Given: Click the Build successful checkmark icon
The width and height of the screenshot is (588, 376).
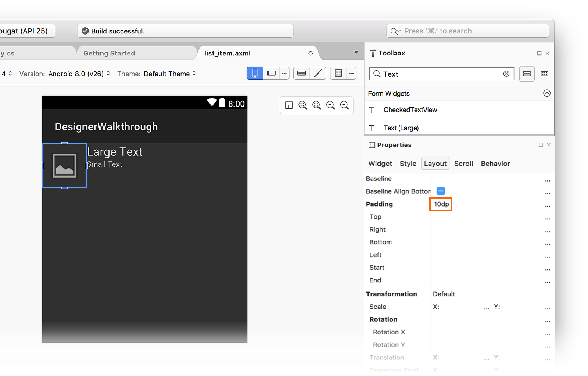Looking at the screenshot, I should [85, 31].
